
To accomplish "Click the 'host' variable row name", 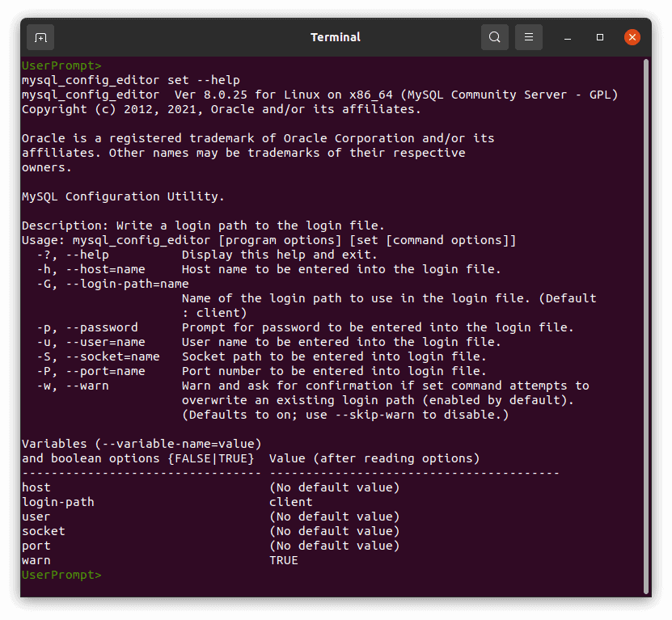I will tap(36, 487).
